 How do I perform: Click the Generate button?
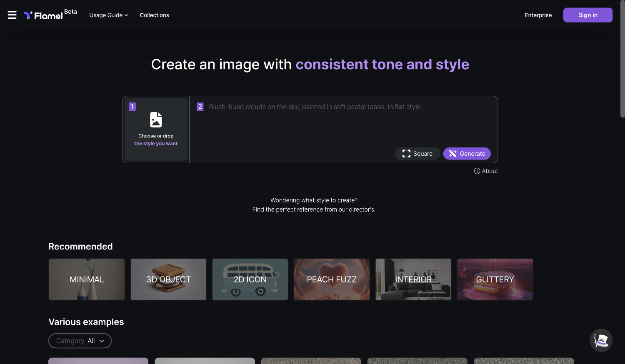[x=467, y=154]
